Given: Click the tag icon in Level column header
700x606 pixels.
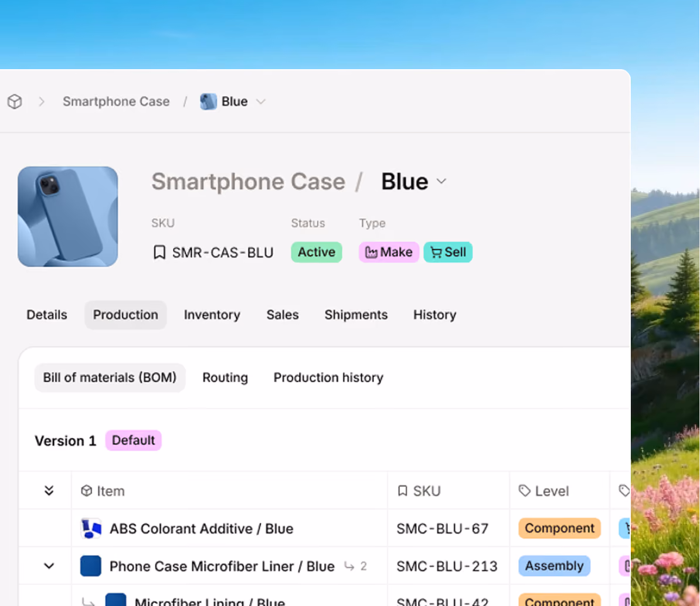Looking at the screenshot, I should click(x=525, y=491).
